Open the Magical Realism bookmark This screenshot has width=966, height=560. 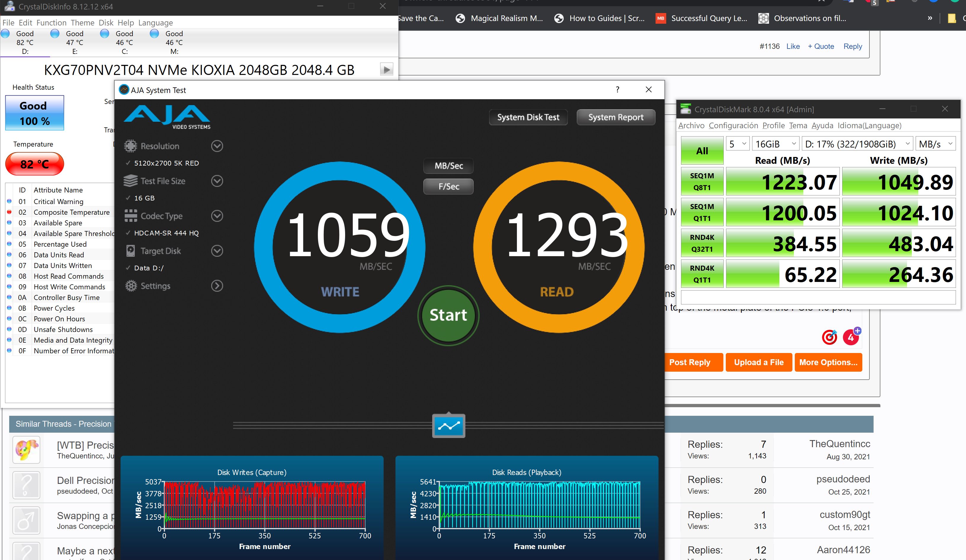coord(499,18)
